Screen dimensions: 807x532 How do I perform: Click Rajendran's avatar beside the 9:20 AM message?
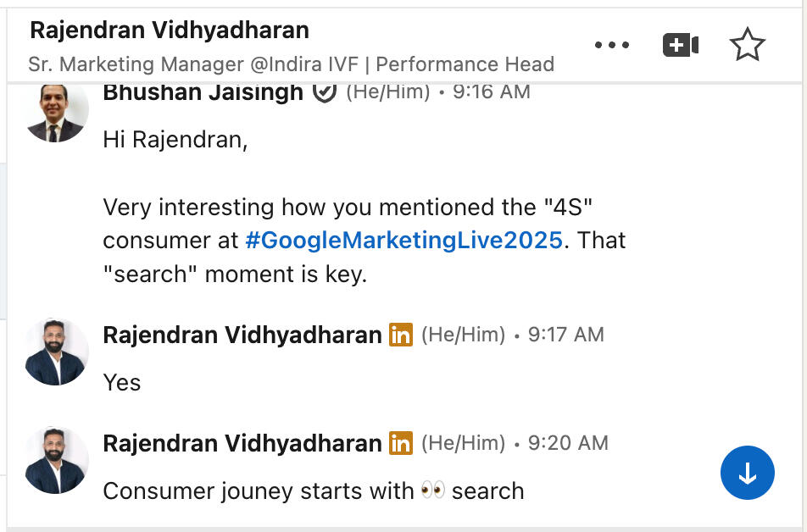coord(57,459)
